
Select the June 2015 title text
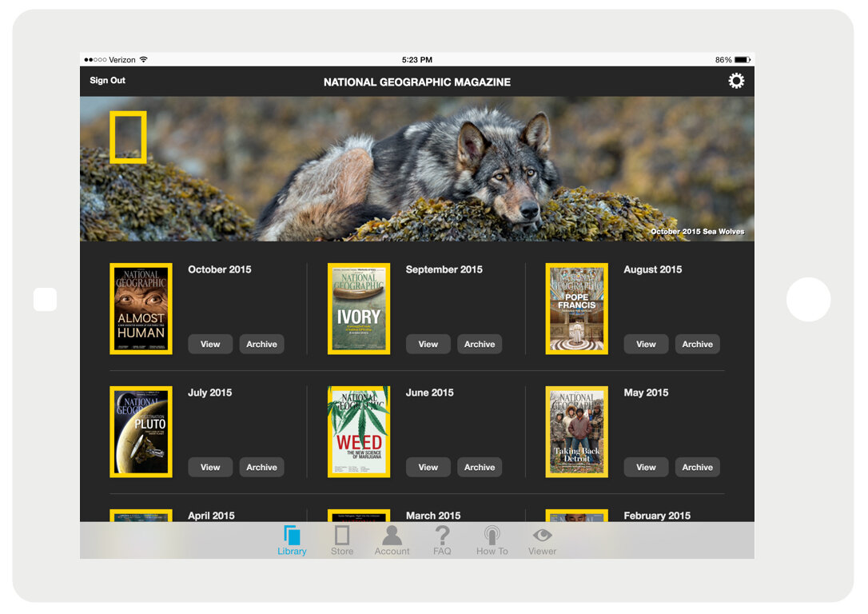click(x=429, y=393)
